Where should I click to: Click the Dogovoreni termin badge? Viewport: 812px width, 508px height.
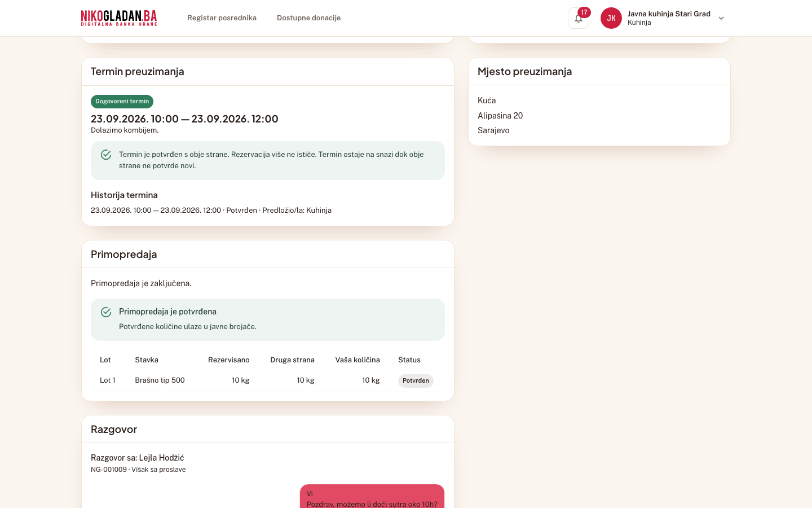point(122,102)
